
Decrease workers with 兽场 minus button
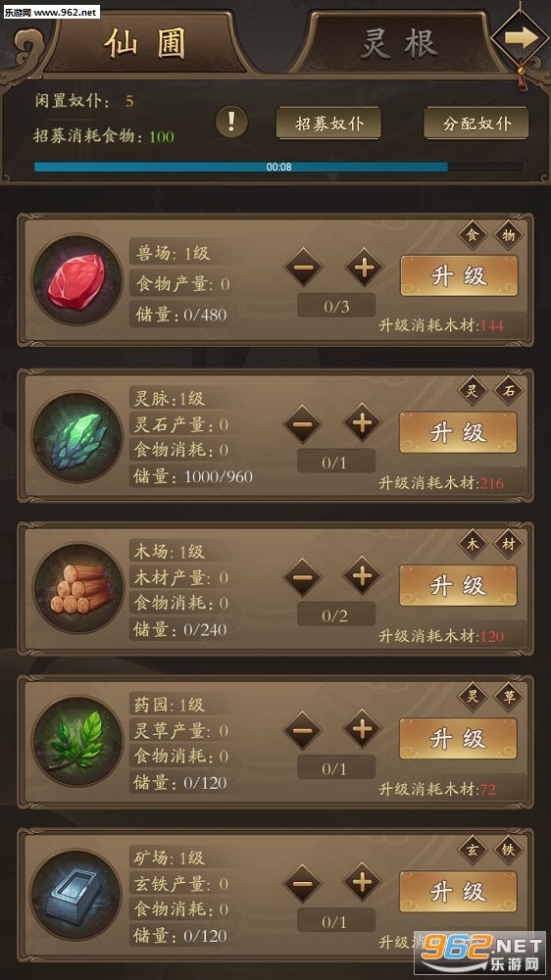[303, 267]
